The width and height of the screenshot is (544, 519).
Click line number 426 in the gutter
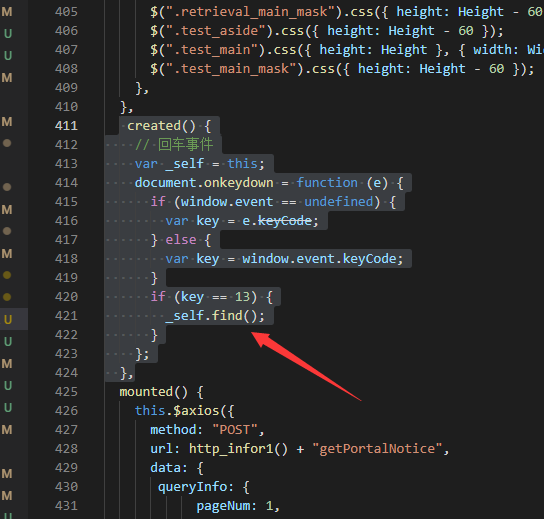tap(66, 411)
